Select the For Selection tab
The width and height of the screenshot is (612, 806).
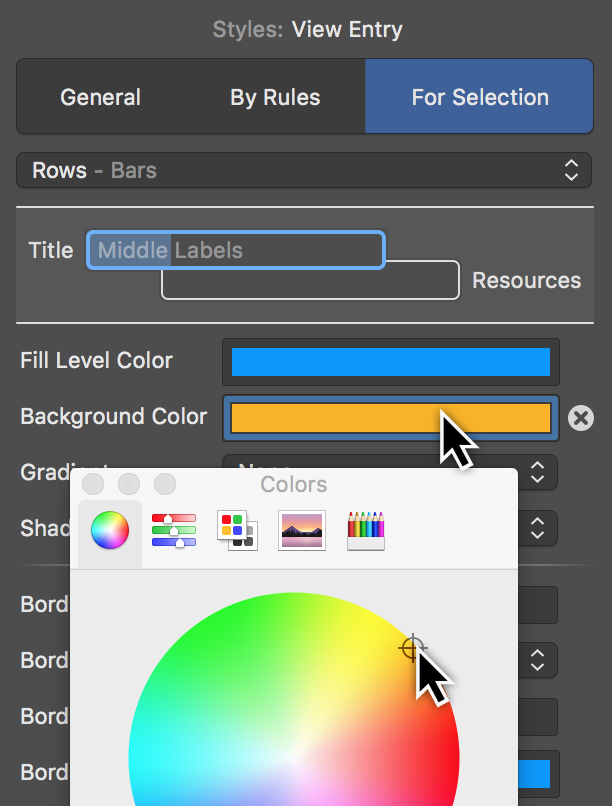(x=479, y=97)
